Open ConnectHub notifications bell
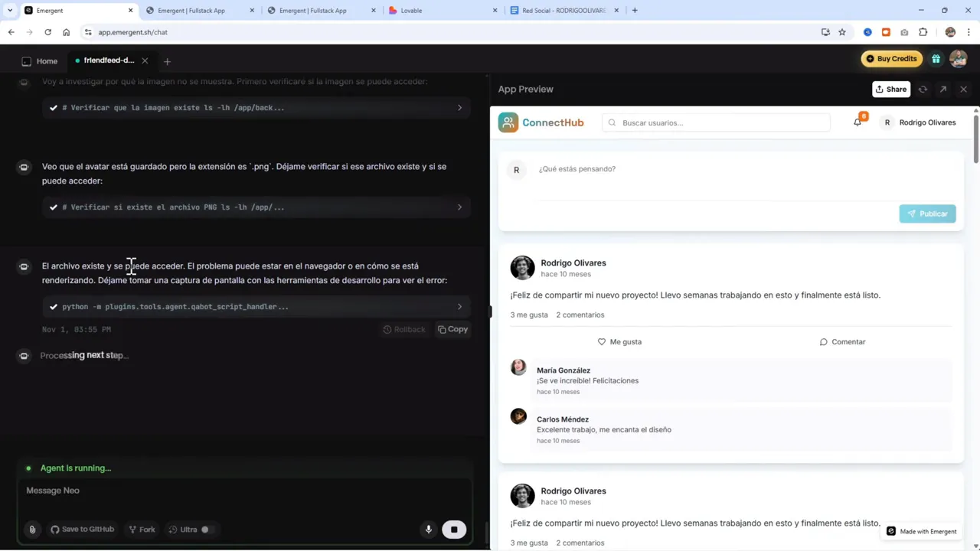 tap(857, 122)
